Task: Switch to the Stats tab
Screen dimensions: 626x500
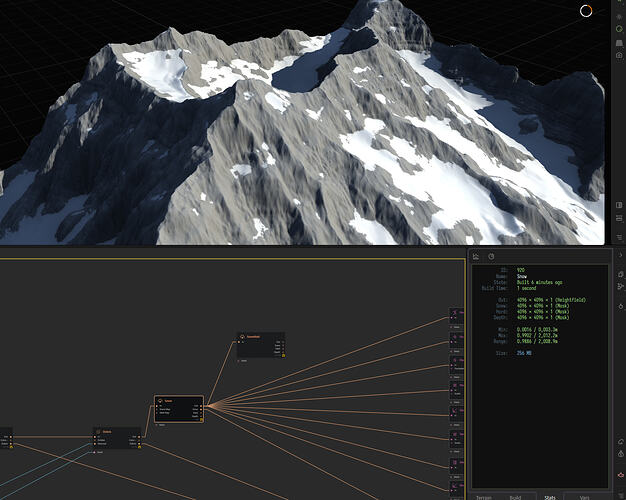Action: pyautogui.click(x=550, y=497)
